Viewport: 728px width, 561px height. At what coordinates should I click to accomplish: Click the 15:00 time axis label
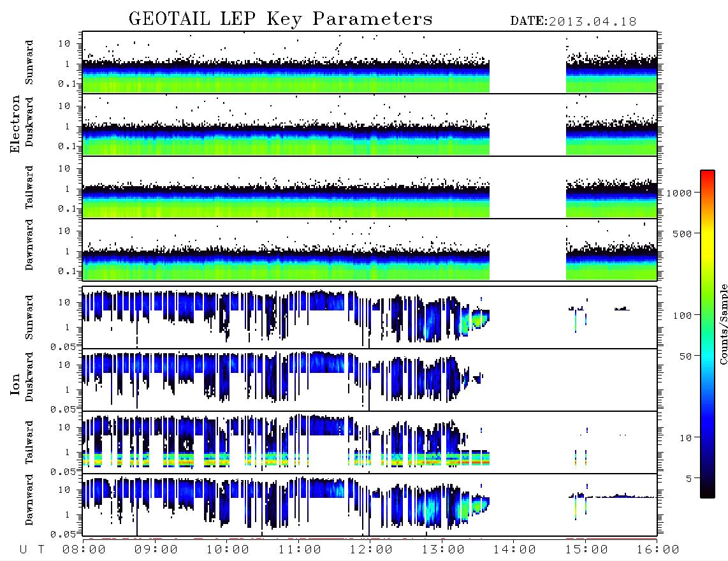pos(586,550)
